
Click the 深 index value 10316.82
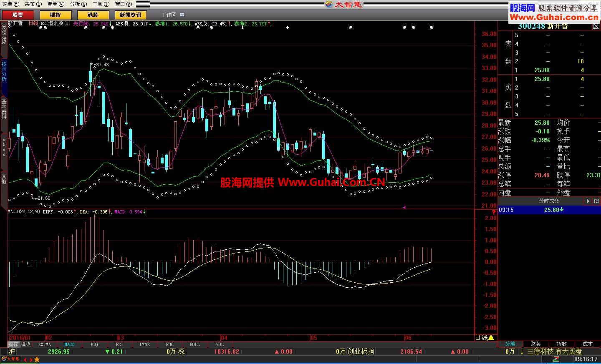point(227,351)
